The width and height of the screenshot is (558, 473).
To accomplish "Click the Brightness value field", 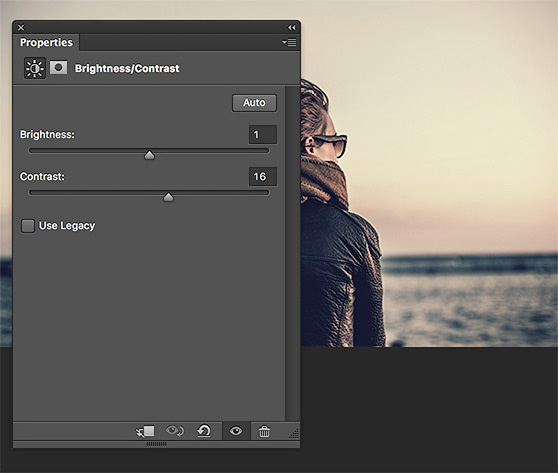I will (x=263, y=135).
